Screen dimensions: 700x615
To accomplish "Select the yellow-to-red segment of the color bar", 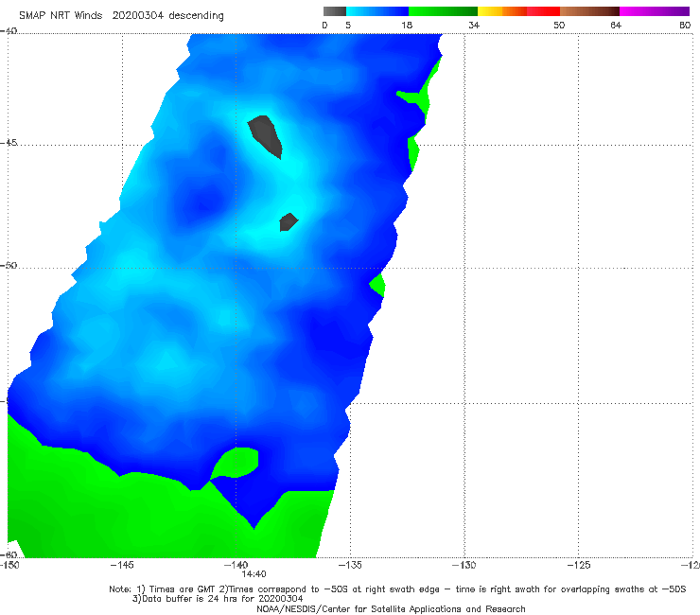I will 518,11.
